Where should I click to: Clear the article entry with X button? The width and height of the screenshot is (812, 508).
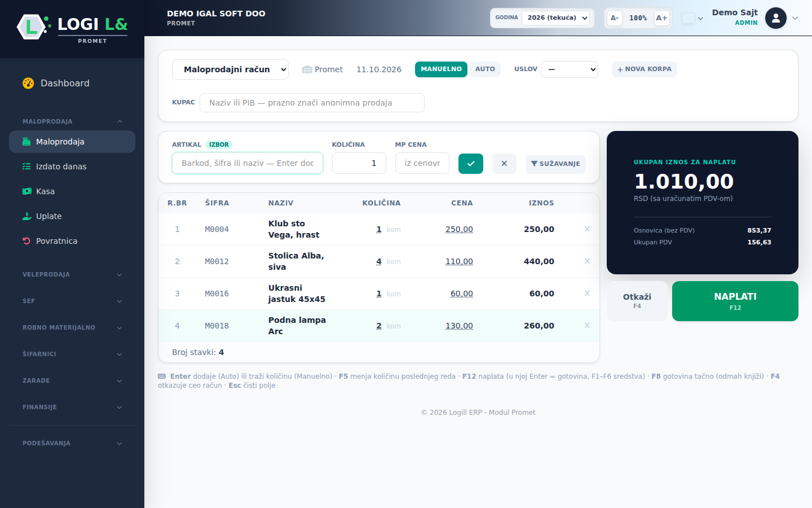coord(504,164)
